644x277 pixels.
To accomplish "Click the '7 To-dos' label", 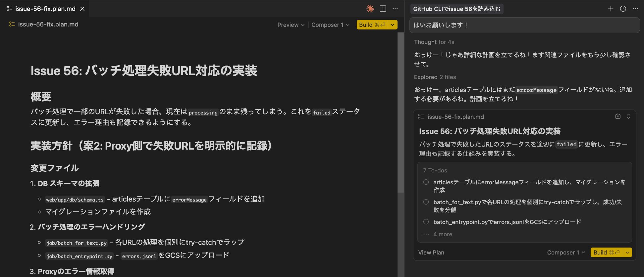I will pyautogui.click(x=435, y=170).
